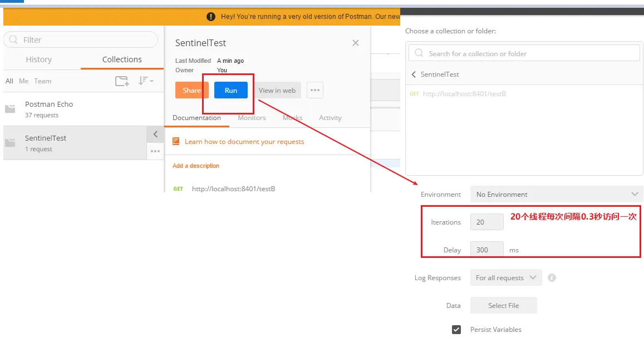Screen dimensions: 644x358
Task: Select Postman Echo collection
Action: 83,109
